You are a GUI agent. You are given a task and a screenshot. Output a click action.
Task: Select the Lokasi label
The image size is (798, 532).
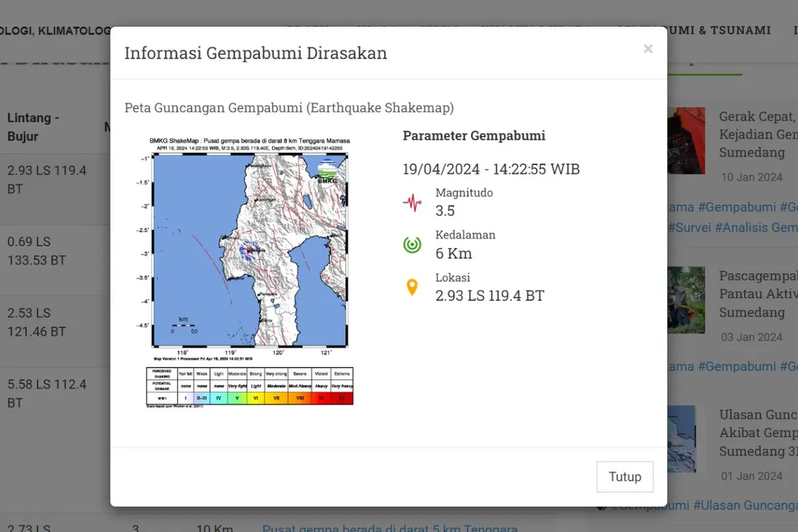[453, 277]
